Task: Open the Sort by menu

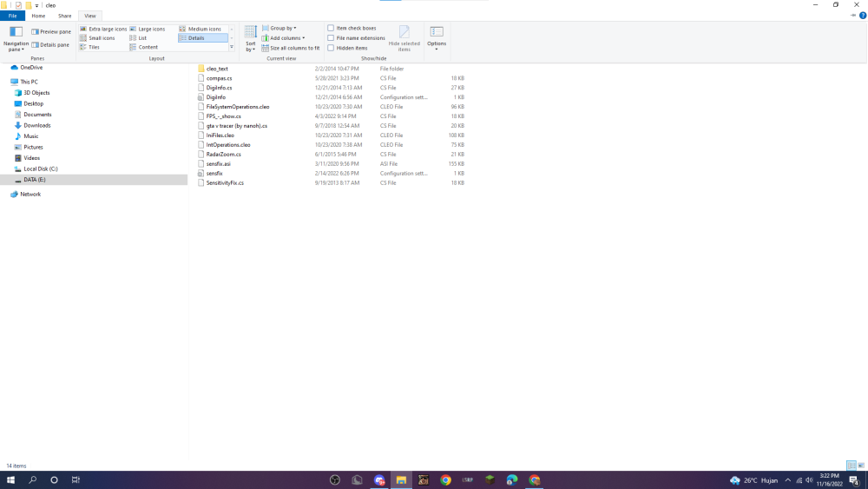Action: [x=251, y=39]
